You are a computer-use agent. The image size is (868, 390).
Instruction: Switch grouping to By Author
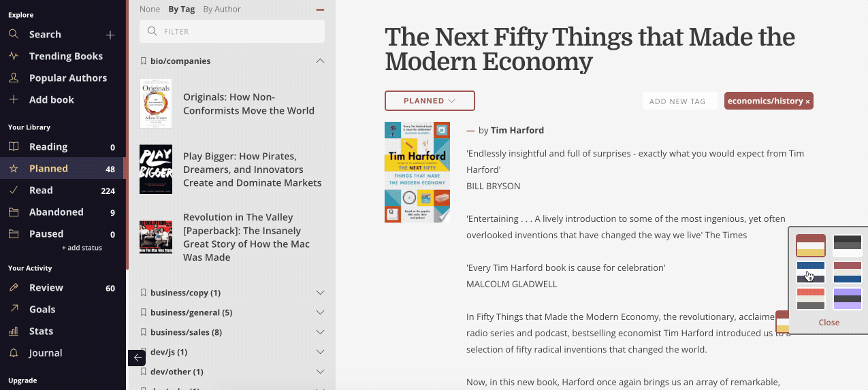(x=222, y=9)
